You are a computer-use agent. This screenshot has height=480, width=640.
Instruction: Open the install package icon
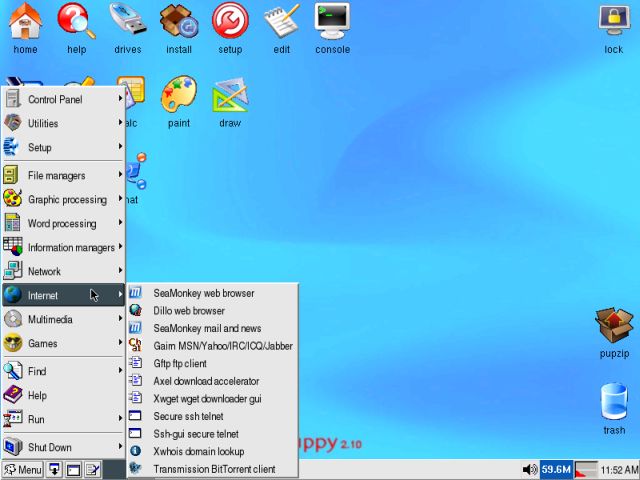click(179, 20)
